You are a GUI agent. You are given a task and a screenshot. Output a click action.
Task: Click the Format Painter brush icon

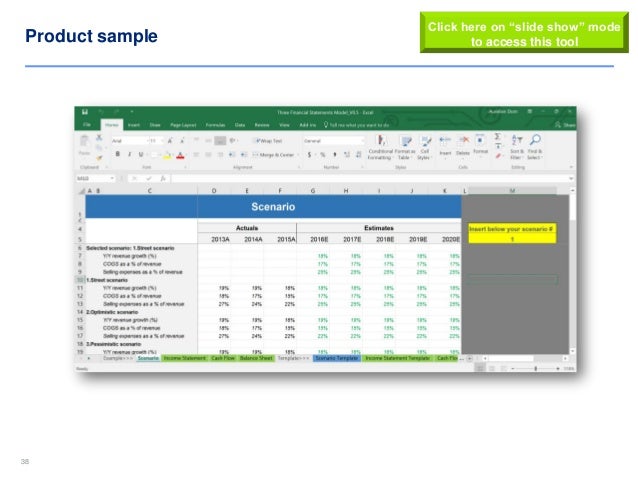[99, 157]
